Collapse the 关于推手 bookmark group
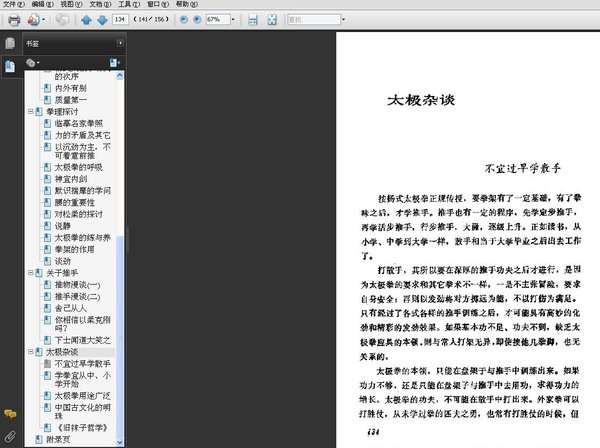This screenshot has height=448, width=600. 30,273
